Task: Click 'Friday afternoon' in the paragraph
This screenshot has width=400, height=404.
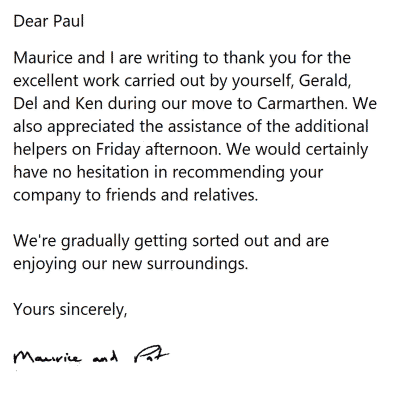Action: (x=158, y=150)
